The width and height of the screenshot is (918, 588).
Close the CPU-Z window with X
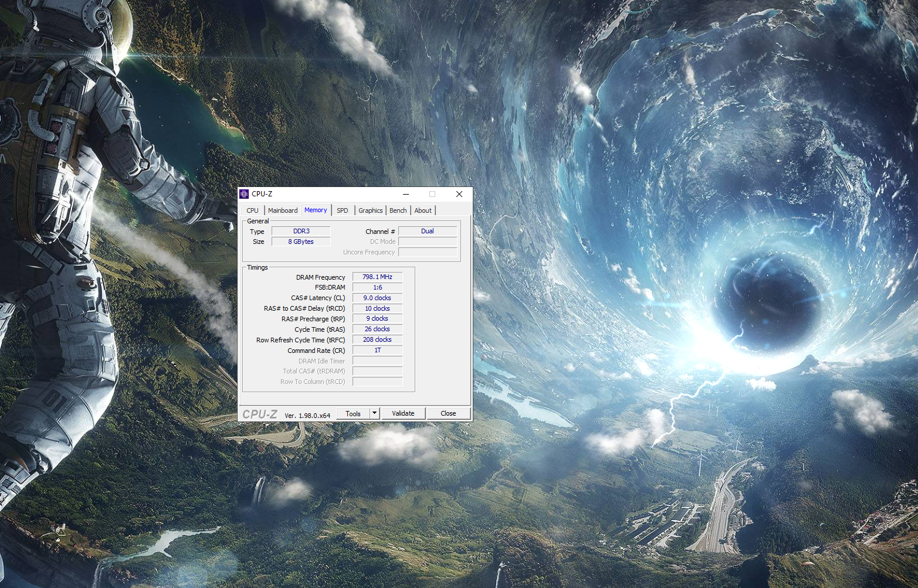tap(459, 194)
